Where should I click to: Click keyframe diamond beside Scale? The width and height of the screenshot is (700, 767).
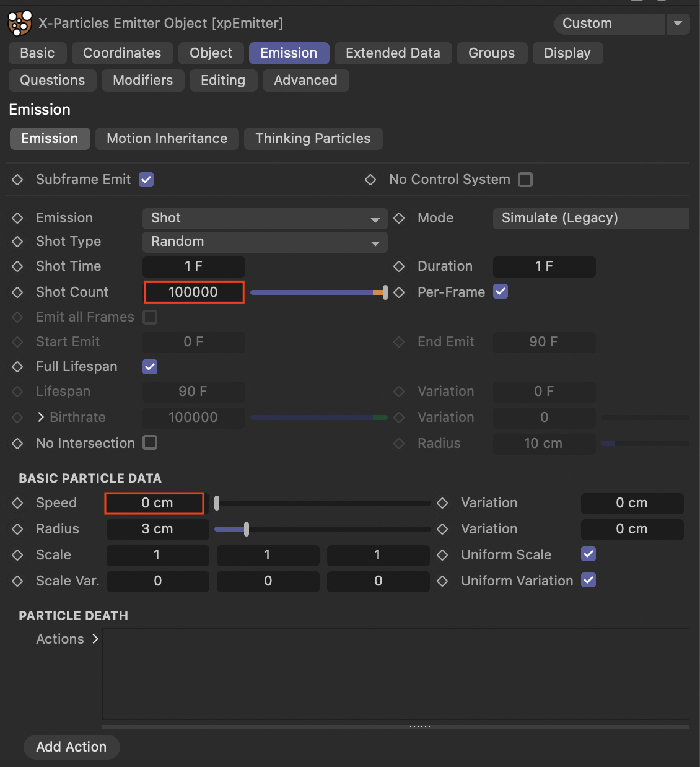click(17, 555)
